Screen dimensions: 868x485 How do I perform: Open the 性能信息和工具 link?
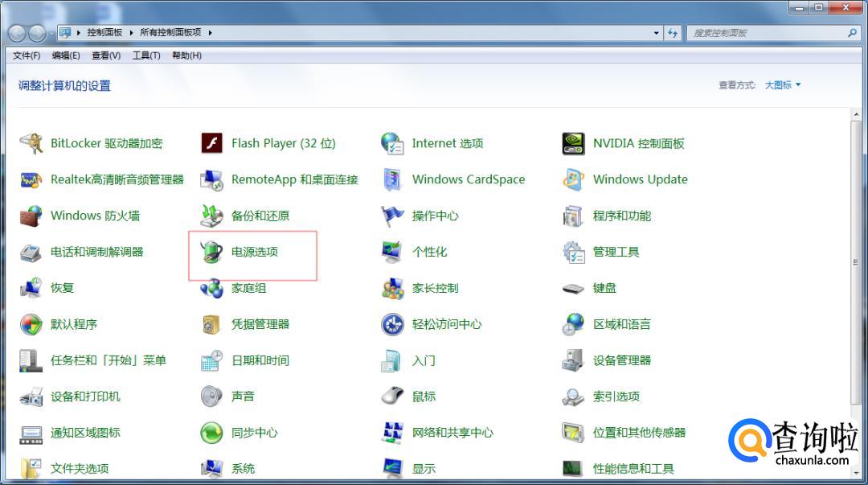pyautogui.click(x=633, y=469)
